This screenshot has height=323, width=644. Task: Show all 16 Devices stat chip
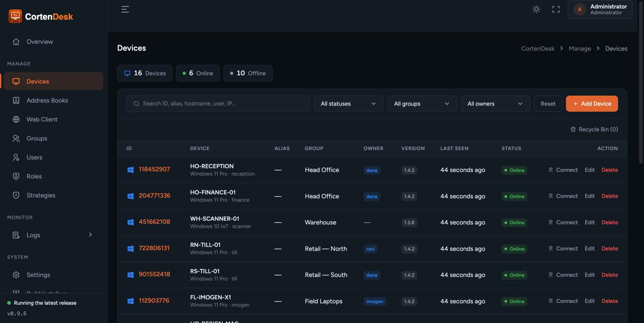point(145,73)
